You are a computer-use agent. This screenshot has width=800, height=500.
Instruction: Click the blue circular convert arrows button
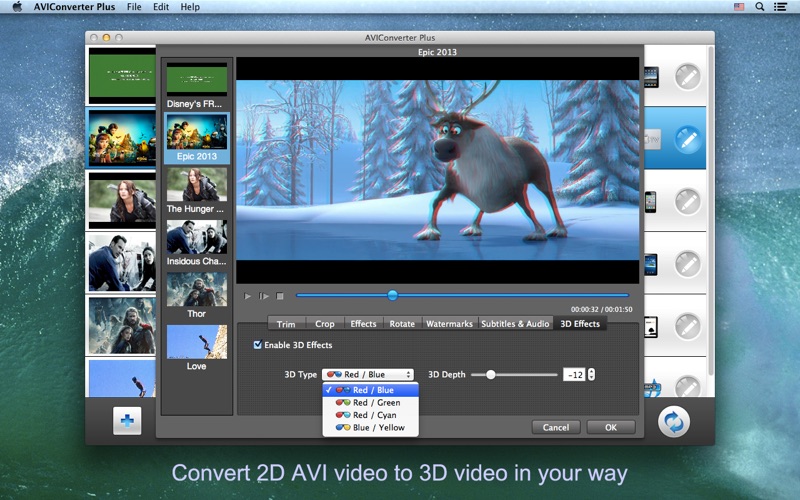[x=673, y=422]
